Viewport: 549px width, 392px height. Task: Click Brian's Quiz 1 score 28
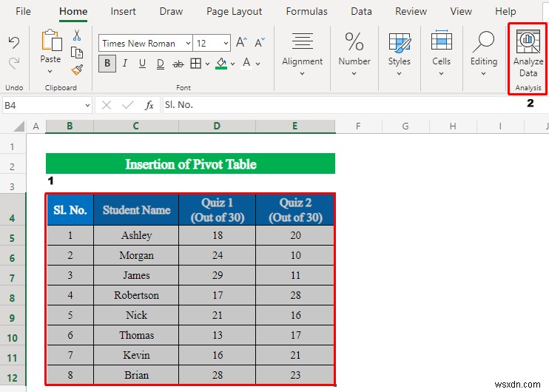217,375
